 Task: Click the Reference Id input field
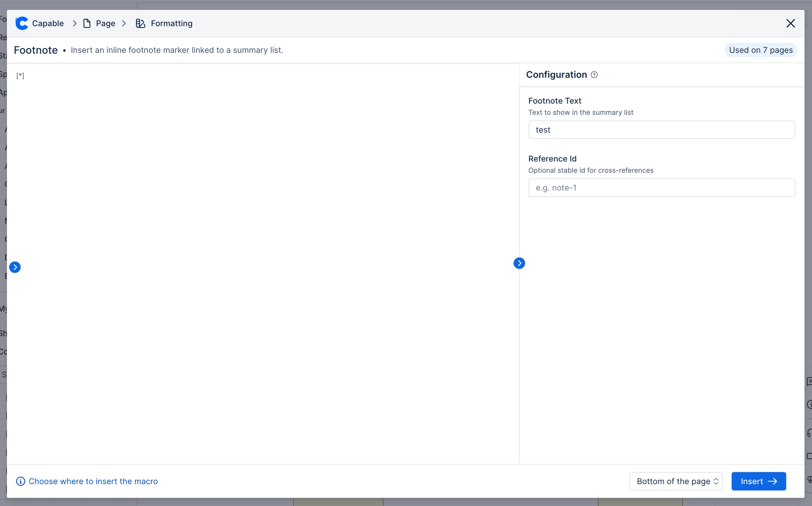coord(661,187)
